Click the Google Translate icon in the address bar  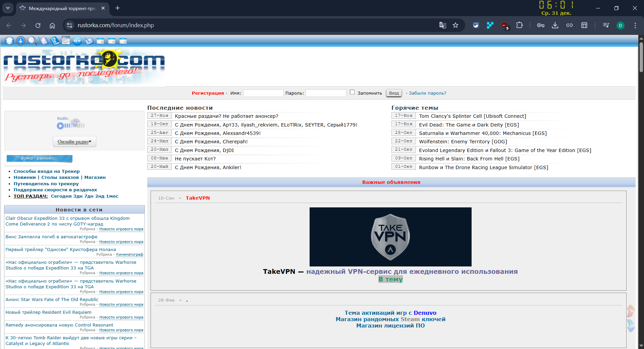442,25
